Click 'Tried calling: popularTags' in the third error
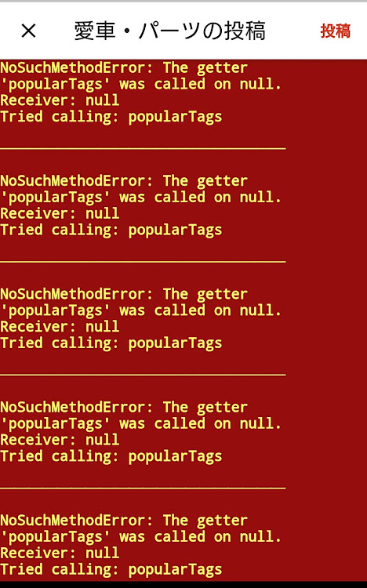The width and height of the screenshot is (367, 588). point(111,343)
